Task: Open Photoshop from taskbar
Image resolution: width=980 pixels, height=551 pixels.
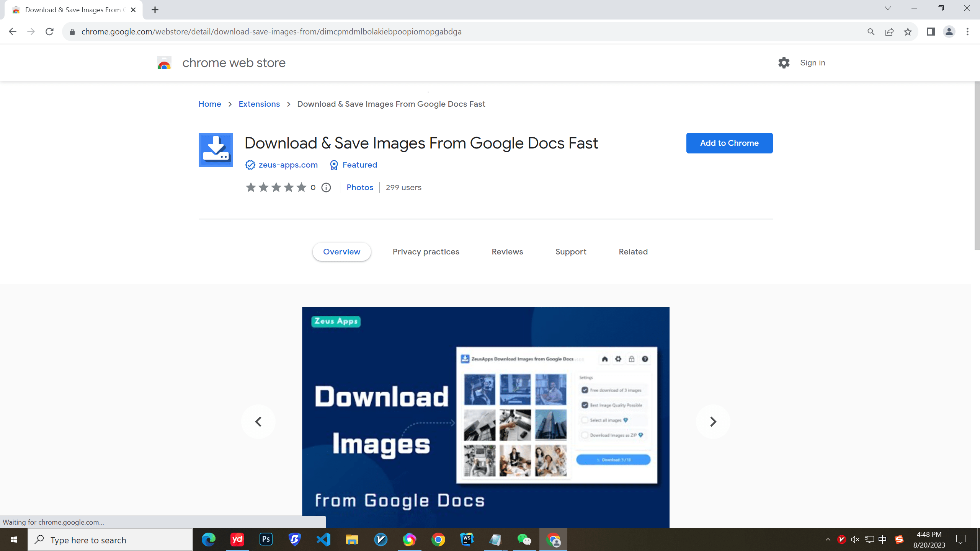Action: [266, 540]
